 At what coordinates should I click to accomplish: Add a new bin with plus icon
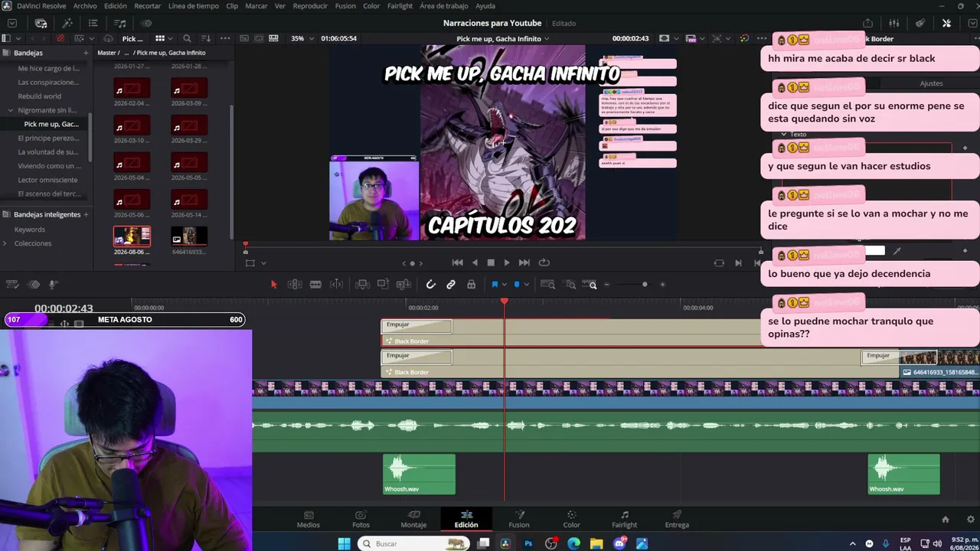(x=86, y=53)
